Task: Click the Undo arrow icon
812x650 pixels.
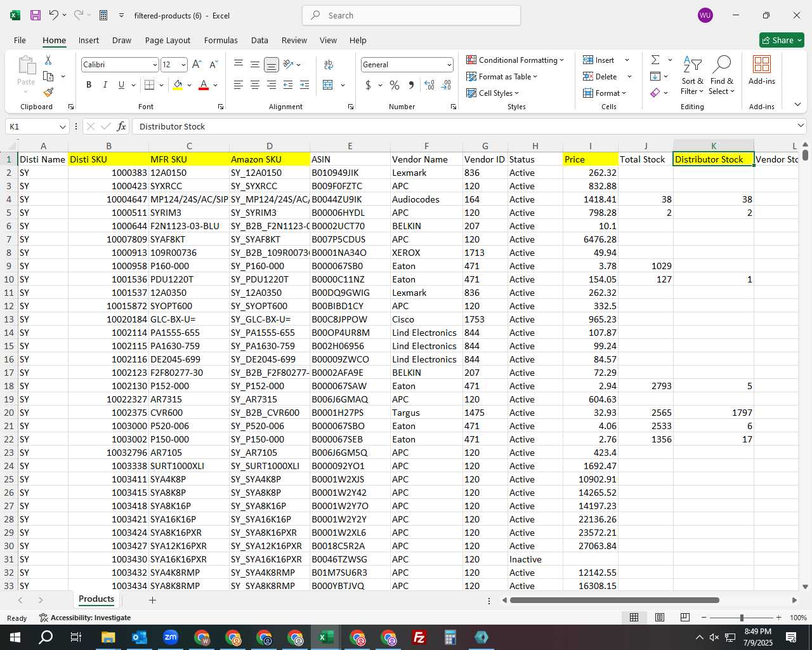Action: (54, 15)
